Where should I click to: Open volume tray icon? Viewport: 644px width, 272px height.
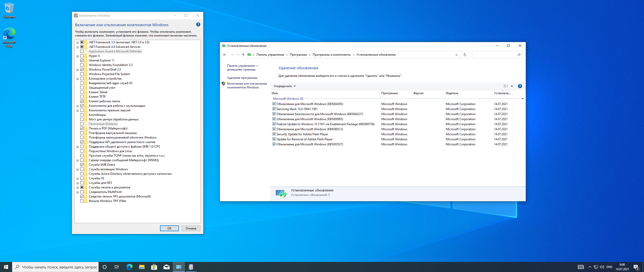[x=602, y=267]
